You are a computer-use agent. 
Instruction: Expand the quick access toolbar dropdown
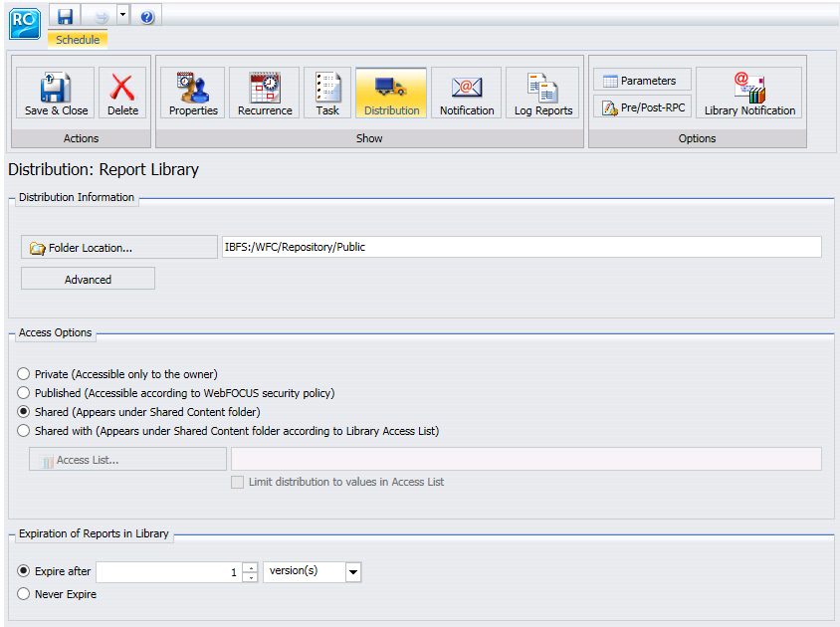(x=122, y=15)
